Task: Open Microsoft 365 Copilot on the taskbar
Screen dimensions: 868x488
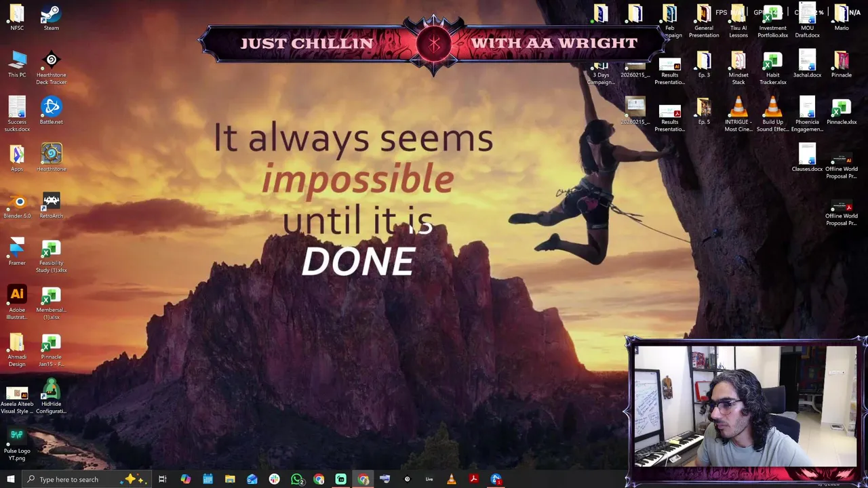Action: click(x=185, y=479)
